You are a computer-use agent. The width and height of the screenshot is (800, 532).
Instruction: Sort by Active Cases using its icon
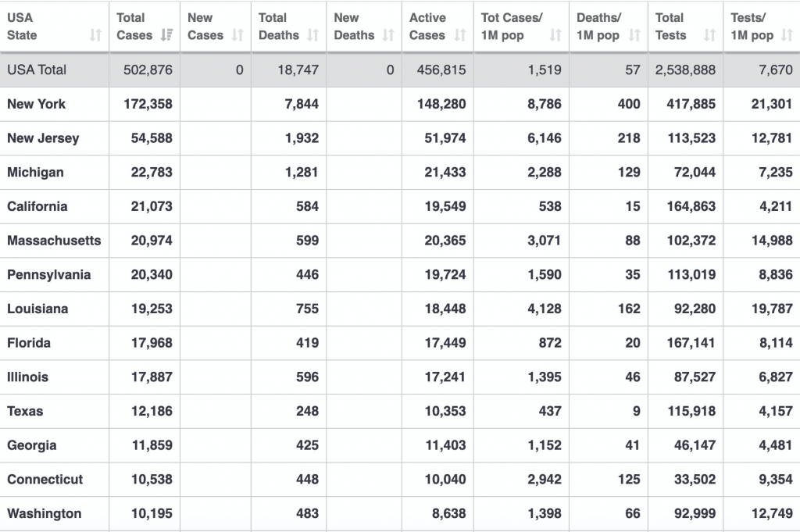click(460, 35)
